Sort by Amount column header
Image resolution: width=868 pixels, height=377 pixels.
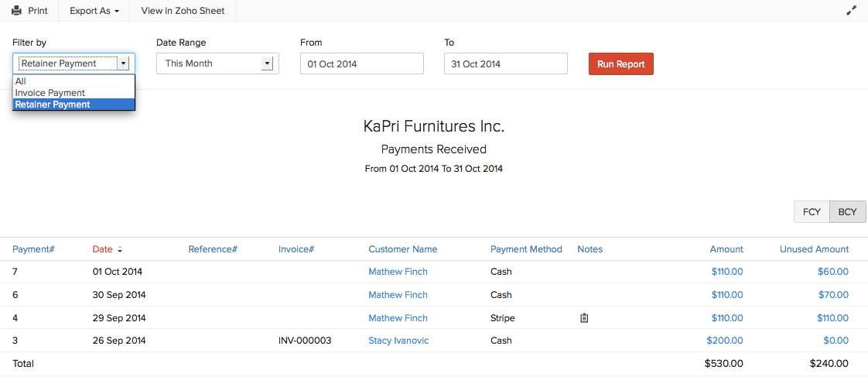coord(726,249)
